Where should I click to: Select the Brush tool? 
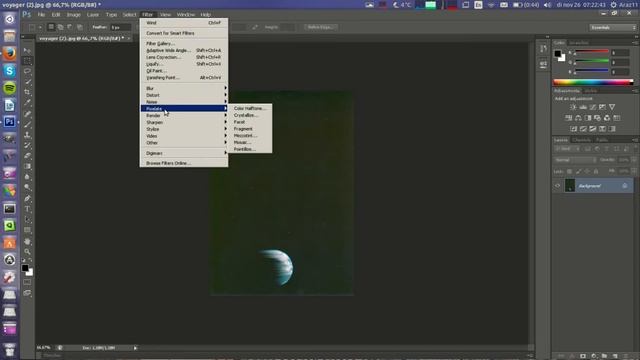coord(27,124)
